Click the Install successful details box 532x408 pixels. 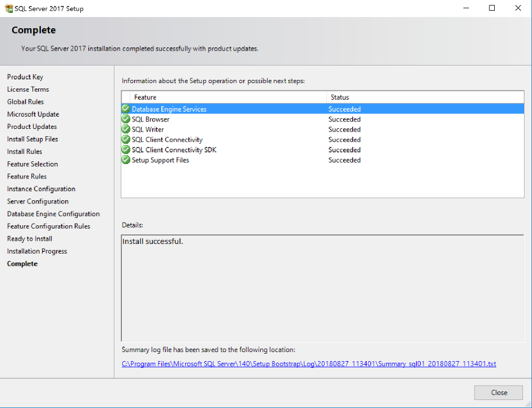tap(323, 288)
